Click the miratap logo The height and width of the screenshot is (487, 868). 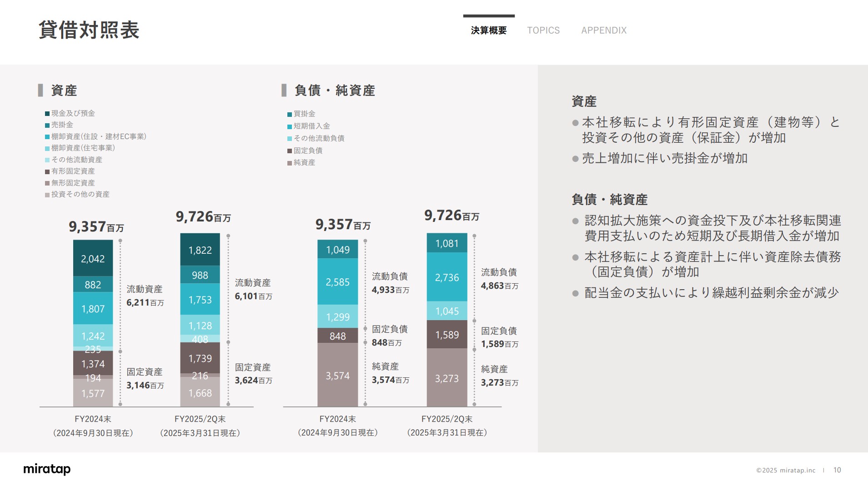pyautogui.click(x=47, y=469)
